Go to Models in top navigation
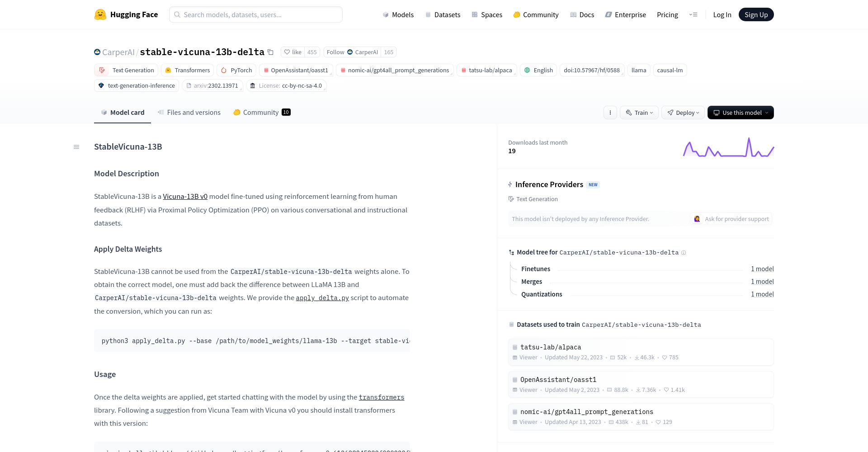This screenshot has width=868, height=452. (398, 14)
